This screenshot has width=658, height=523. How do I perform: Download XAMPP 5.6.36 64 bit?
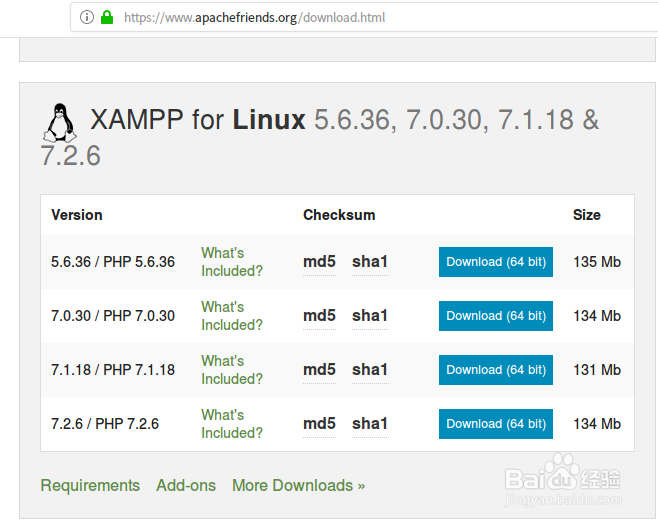(496, 262)
